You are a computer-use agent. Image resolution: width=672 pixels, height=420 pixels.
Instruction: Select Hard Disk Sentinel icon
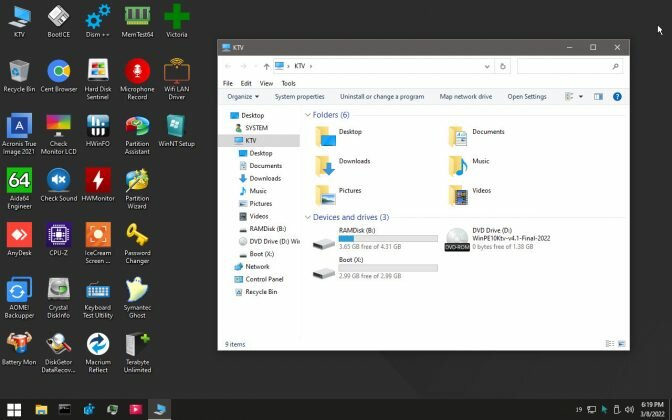tap(98, 80)
